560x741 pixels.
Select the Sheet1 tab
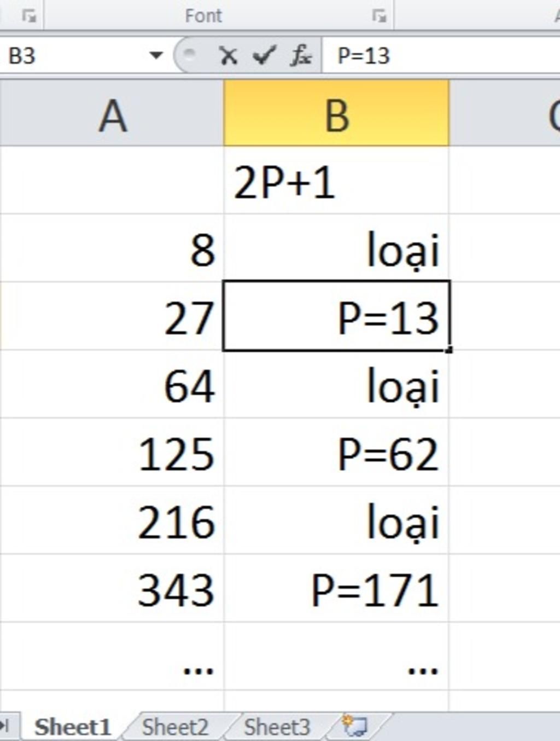(x=72, y=727)
